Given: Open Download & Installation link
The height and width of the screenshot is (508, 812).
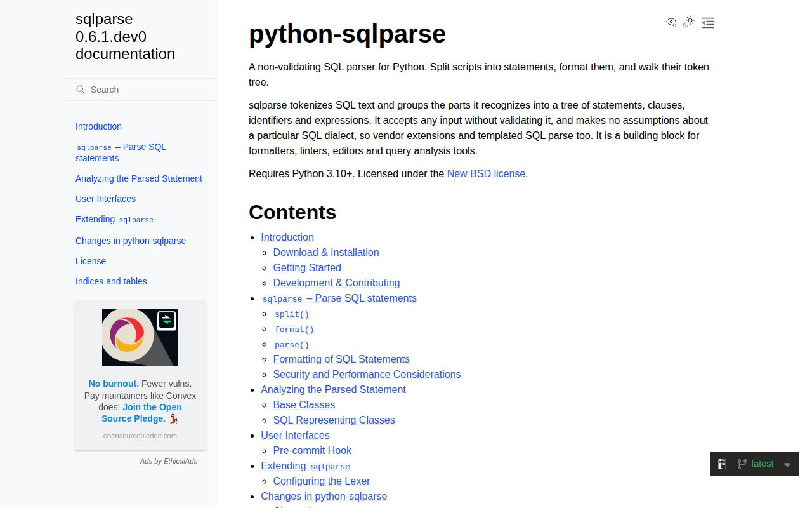Looking at the screenshot, I should click(326, 252).
